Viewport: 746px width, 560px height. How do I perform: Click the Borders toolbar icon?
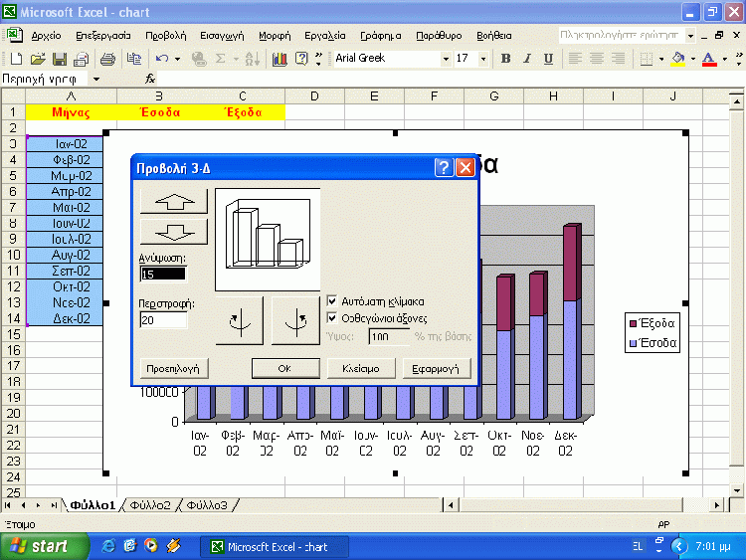[x=647, y=59]
